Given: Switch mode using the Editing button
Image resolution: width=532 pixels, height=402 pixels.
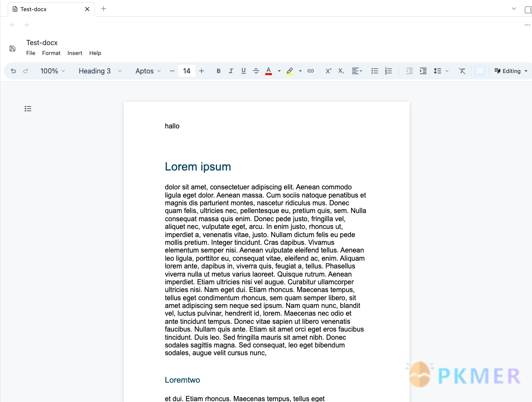Looking at the screenshot, I should click(511, 71).
